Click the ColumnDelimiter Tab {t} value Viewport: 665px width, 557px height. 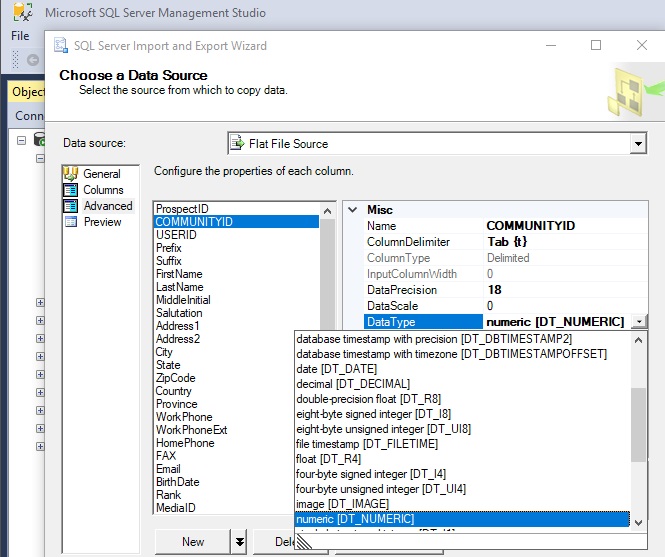[x=566, y=242]
